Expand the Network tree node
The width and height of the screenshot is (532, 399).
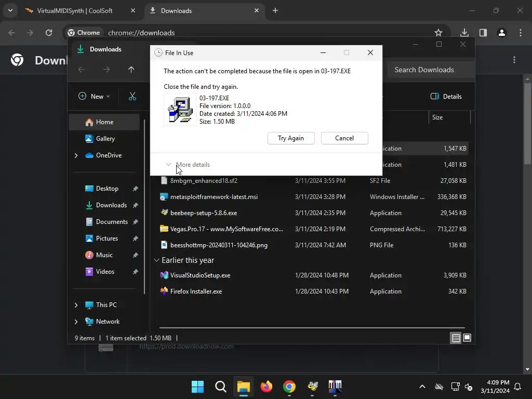76,322
